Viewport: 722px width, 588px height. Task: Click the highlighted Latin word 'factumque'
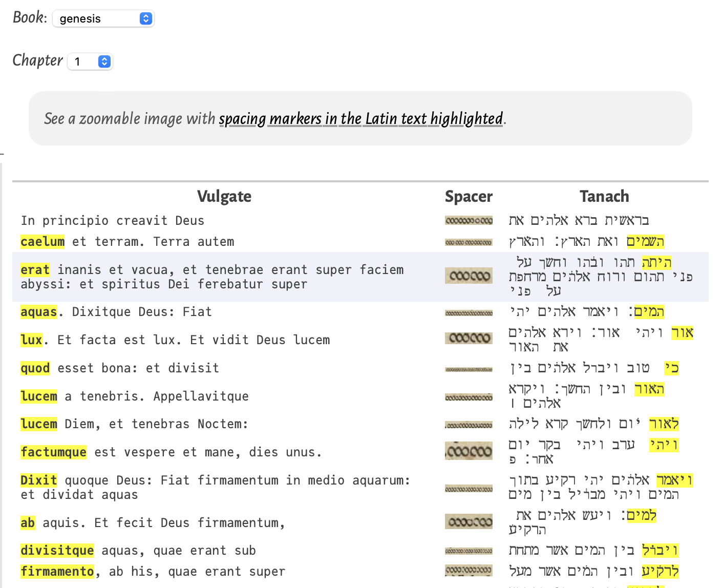[x=53, y=452]
